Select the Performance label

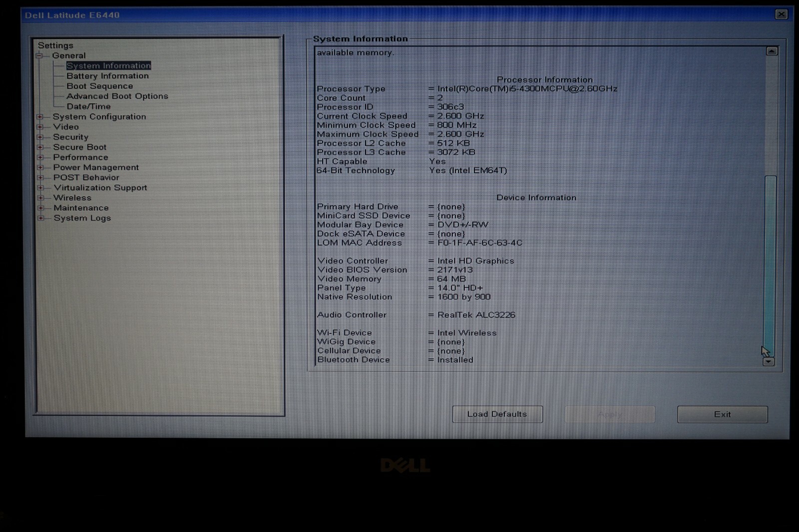point(80,157)
